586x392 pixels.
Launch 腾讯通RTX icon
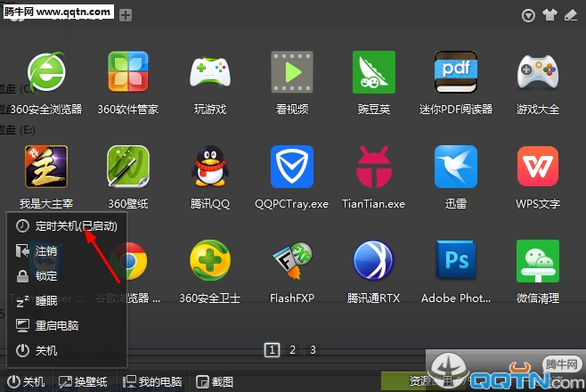click(x=374, y=261)
